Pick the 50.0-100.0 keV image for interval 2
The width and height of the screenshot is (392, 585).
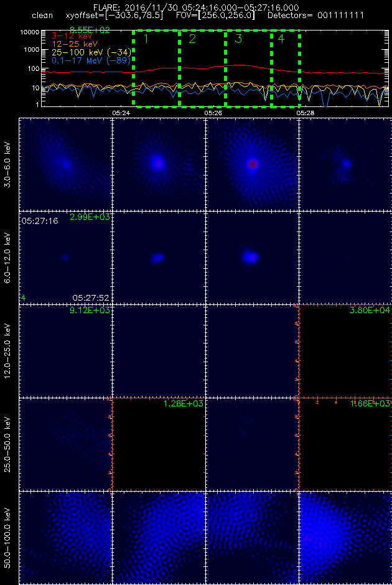coord(159,538)
